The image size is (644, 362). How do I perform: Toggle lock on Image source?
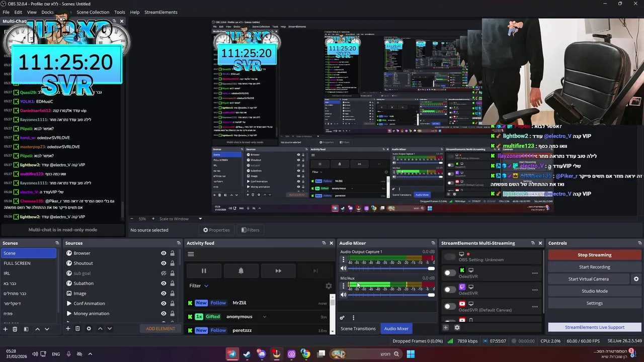point(172,294)
